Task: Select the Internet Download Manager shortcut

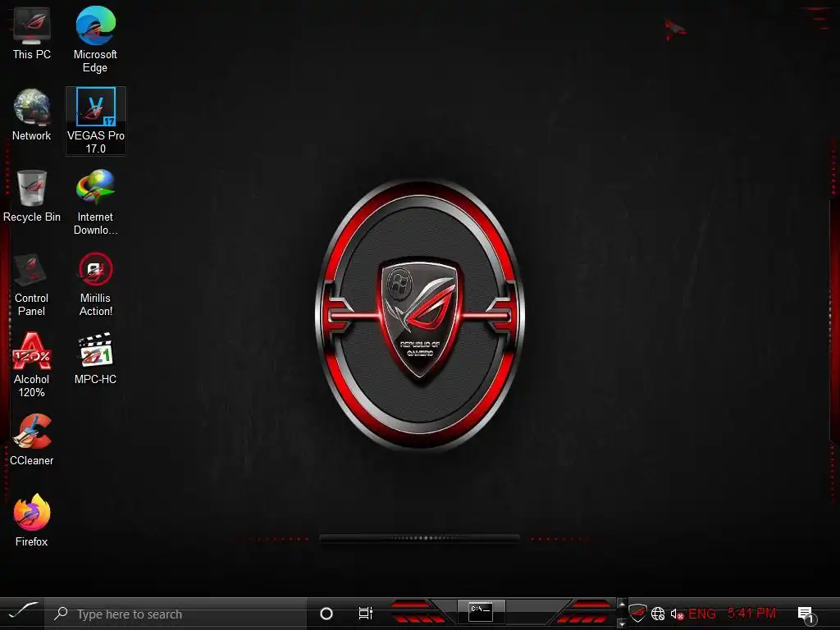Action: 95,203
